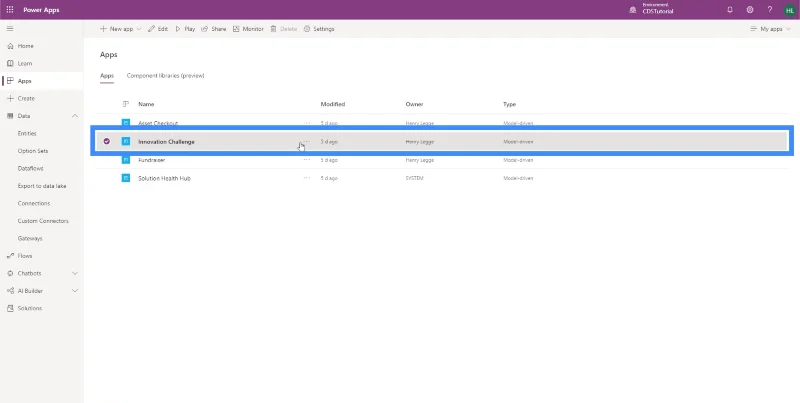Collapse the Data section chevron
Viewport: 800px width, 403px height.
[x=74, y=116]
